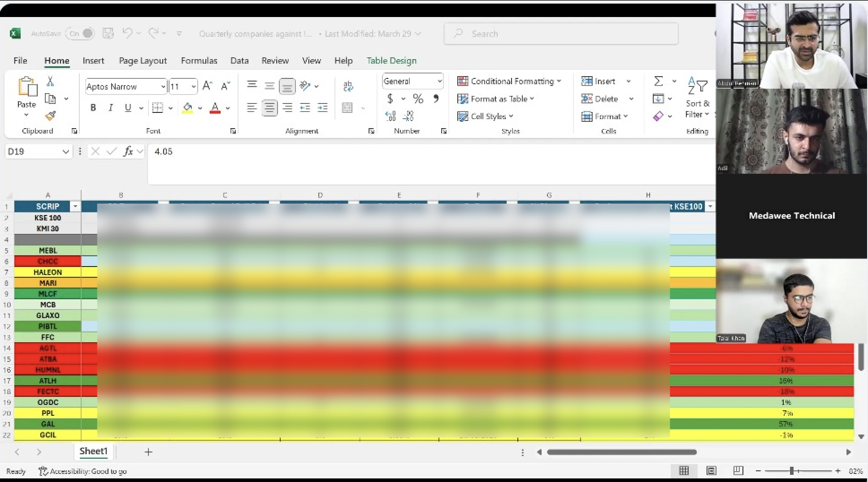Open the File tab
The image size is (868, 482).
click(20, 60)
